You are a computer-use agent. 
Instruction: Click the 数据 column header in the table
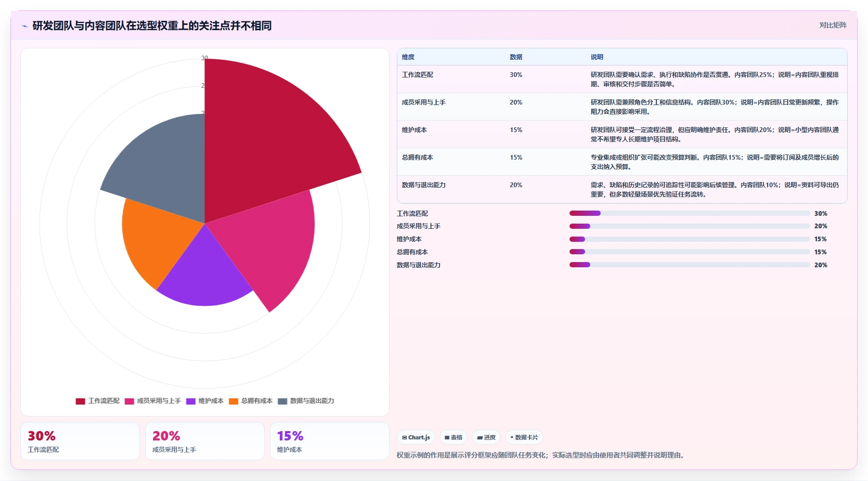click(516, 57)
